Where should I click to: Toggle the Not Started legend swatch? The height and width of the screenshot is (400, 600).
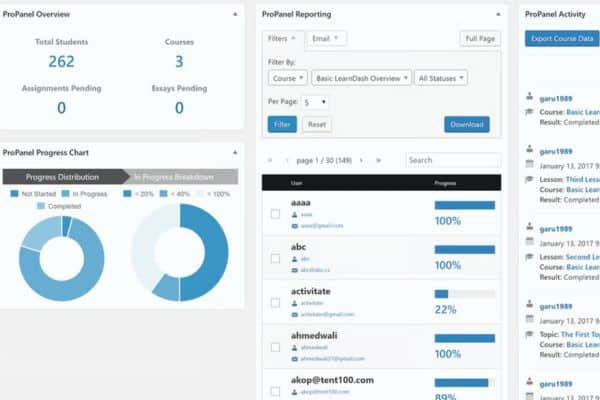tap(15, 194)
